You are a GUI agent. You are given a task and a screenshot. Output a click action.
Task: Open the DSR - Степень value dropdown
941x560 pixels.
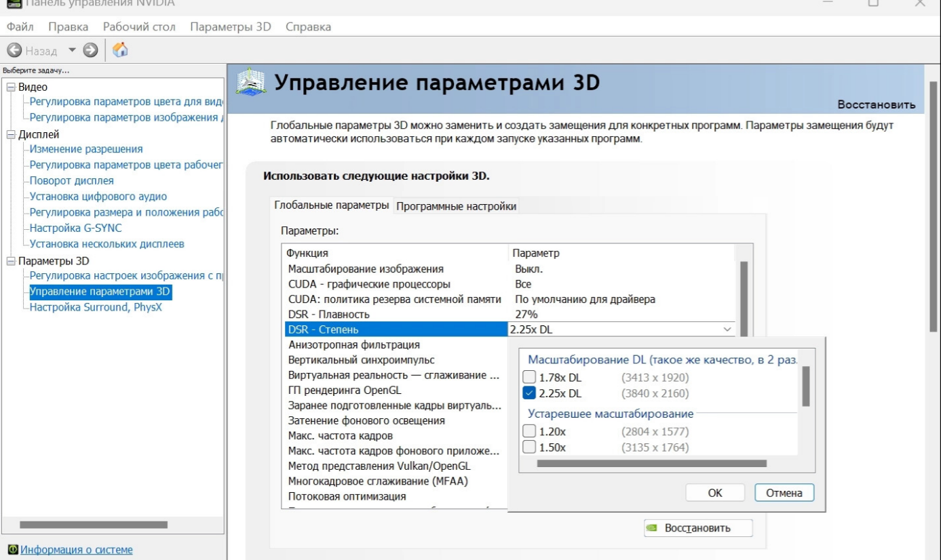click(728, 329)
